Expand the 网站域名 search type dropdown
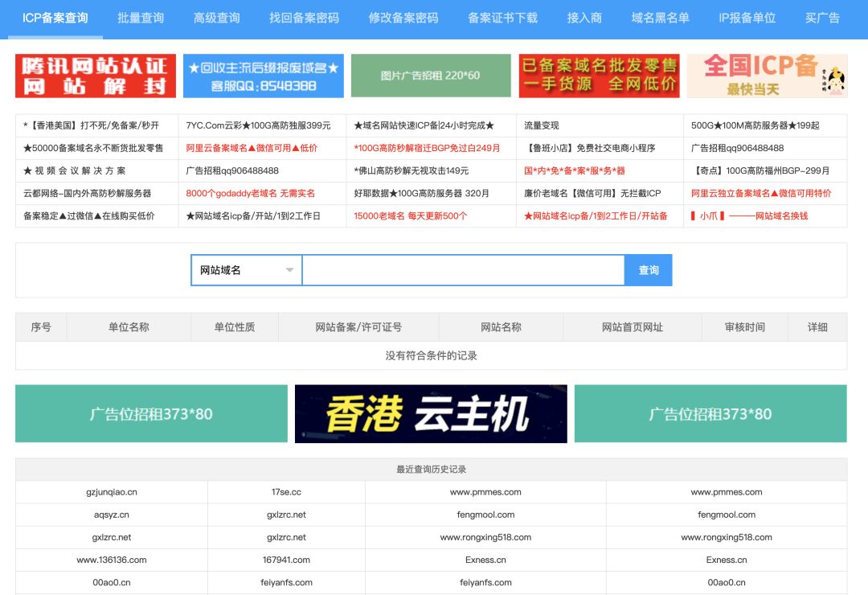 (245, 270)
